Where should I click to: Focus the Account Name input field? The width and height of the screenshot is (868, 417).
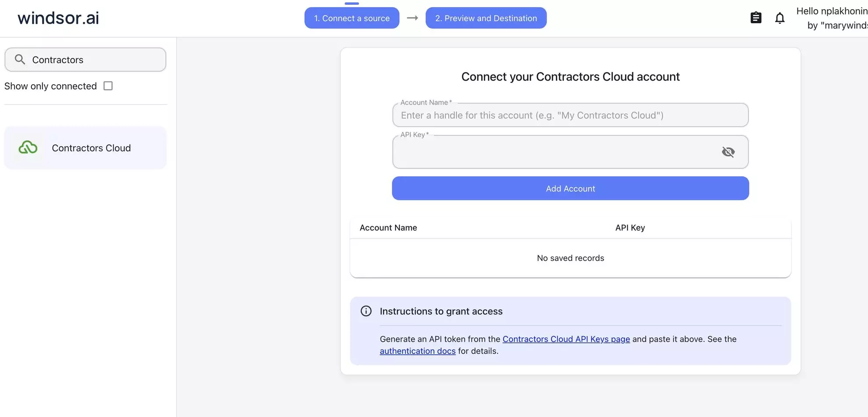570,115
